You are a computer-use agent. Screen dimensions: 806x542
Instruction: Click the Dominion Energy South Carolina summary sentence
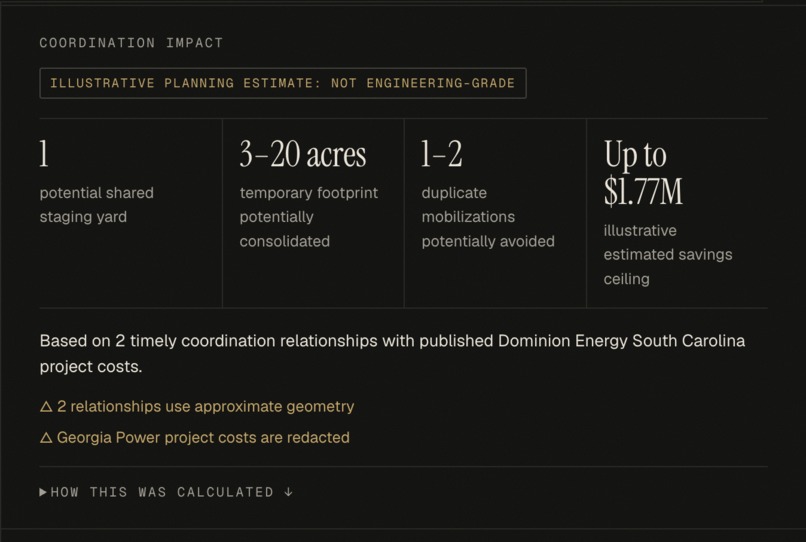tap(392, 353)
